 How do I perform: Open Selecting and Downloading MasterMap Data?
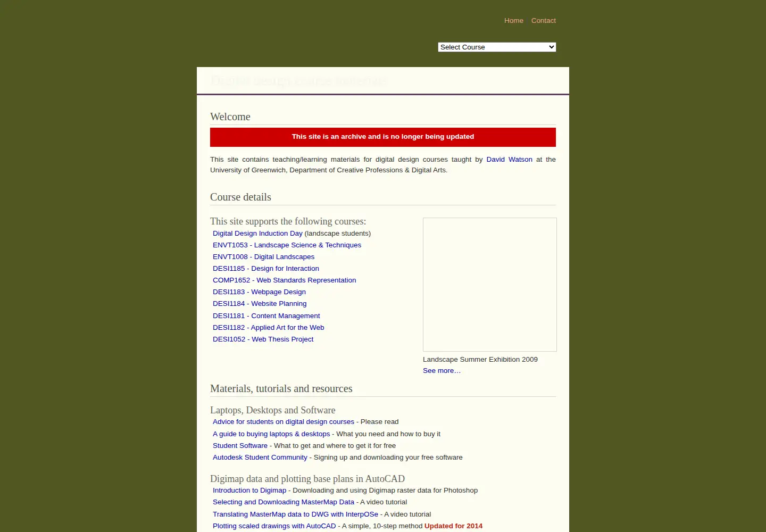[x=284, y=502]
